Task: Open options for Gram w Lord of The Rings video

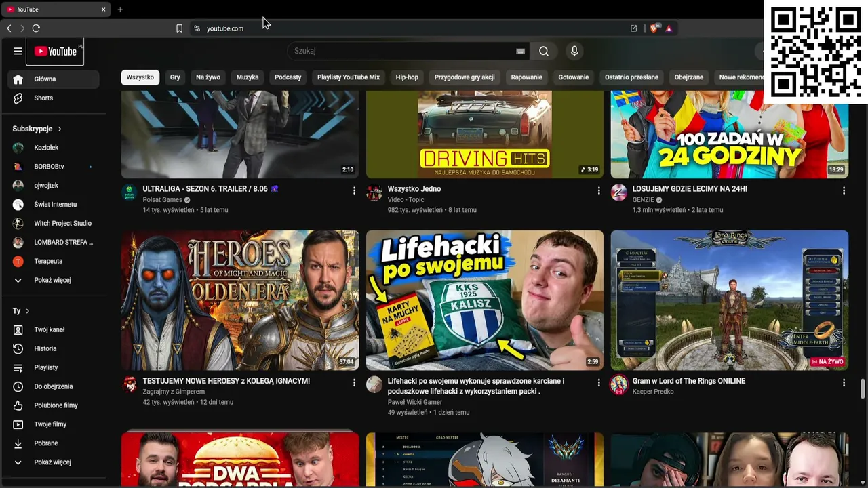Action: tap(844, 383)
